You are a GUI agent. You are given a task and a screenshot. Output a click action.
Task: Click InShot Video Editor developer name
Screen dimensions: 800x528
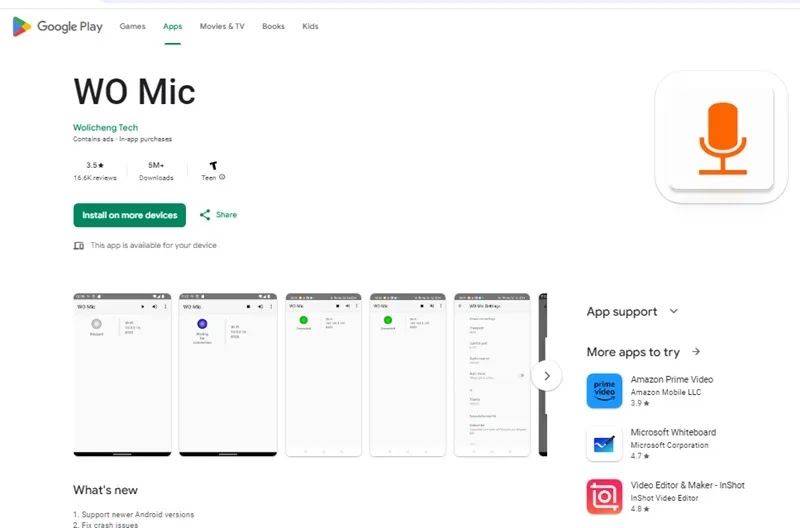click(664, 498)
